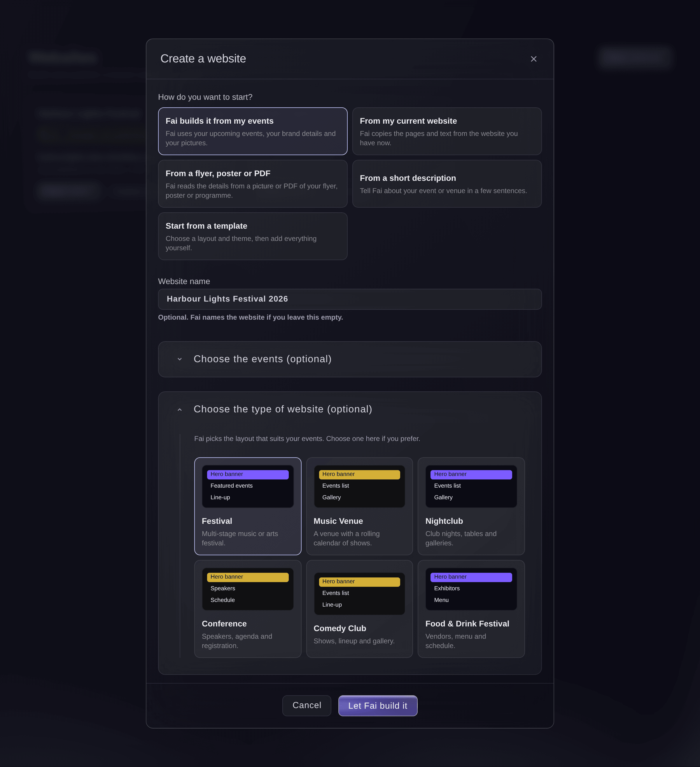Viewport: 700px width, 767px height.
Task: Choose the Nightclub website type card
Action: [x=471, y=506]
